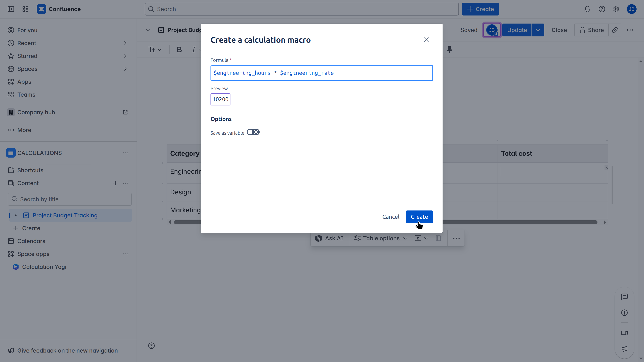Click the Ask AI icon in table toolbar
Image resolution: width=644 pixels, height=362 pixels.
(319, 238)
